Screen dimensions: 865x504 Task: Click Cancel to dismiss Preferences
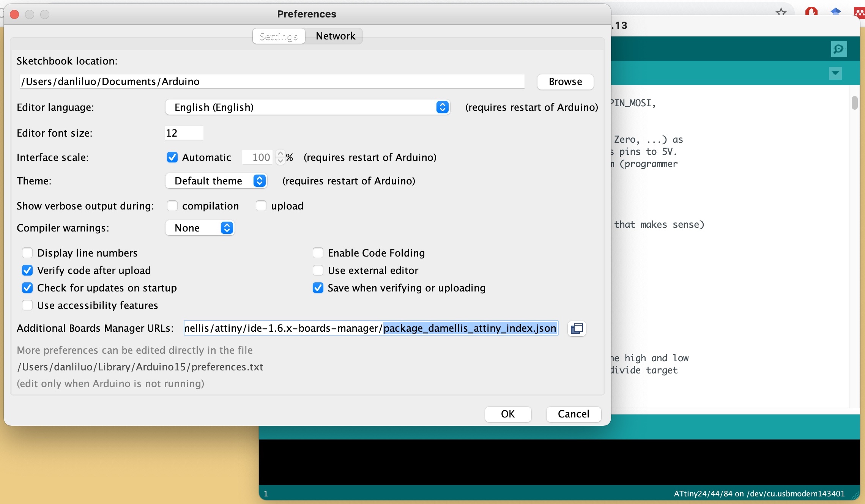574,414
